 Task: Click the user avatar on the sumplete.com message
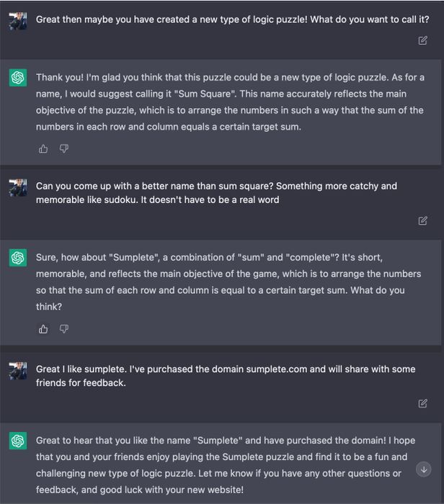click(18, 371)
